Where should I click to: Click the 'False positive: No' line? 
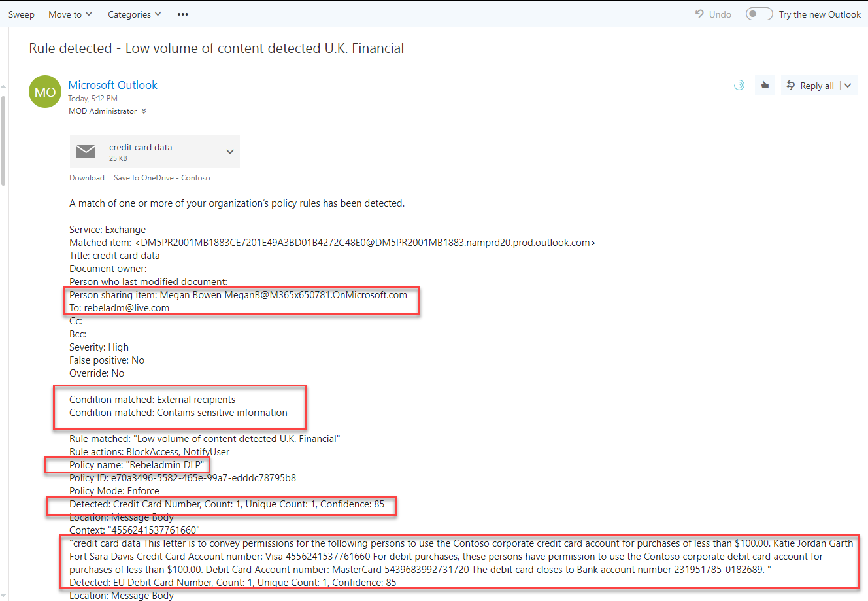coord(107,360)
